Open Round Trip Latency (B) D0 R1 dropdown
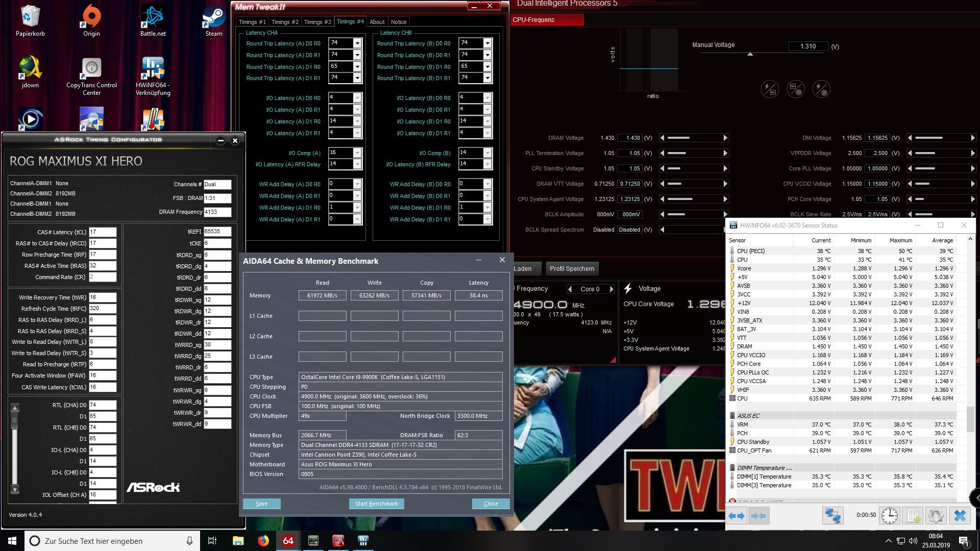This screenshot has height=551, width=980. click(487, 55)
